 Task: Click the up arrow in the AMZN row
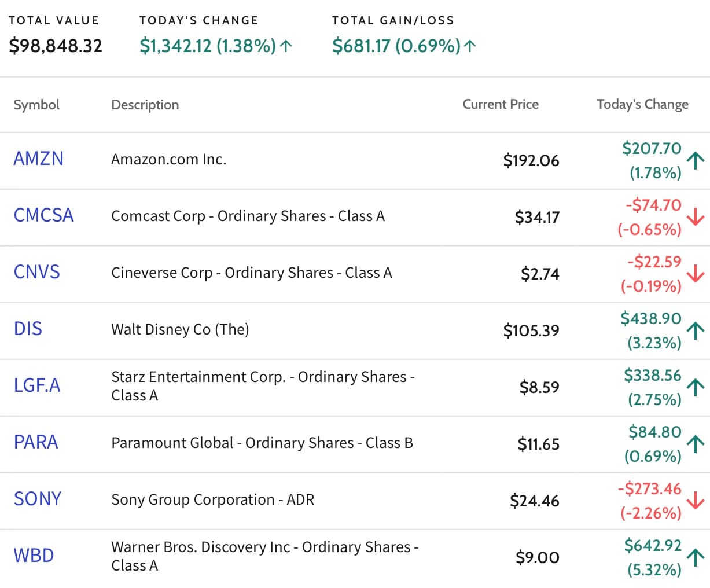(x=696, y=160)
